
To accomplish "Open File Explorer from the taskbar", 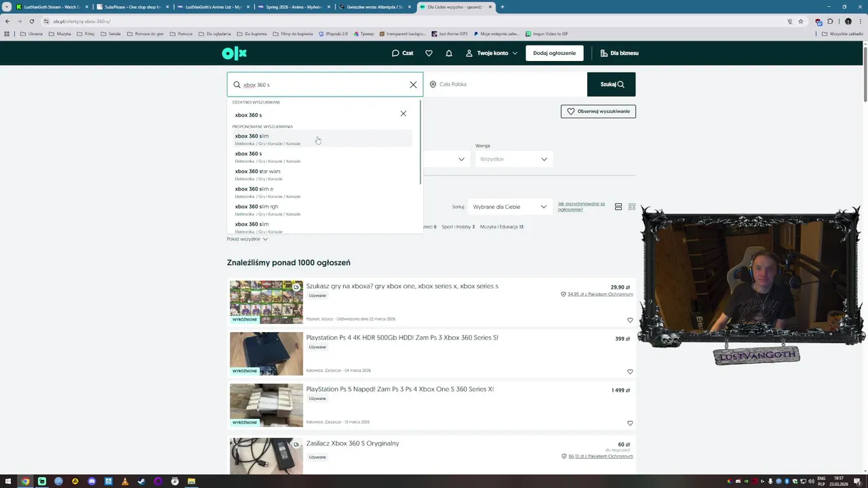I will click(x=191, y=481).
